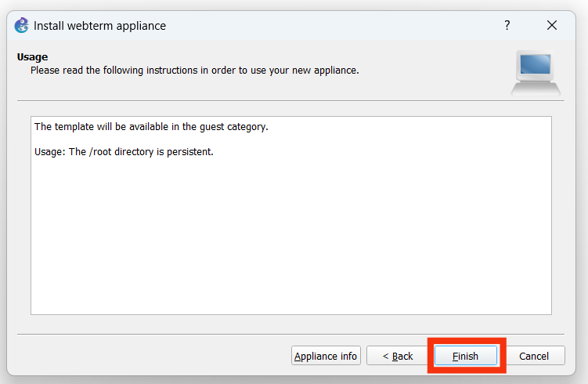Click the bold Usage heading
Screen dimensions: 588x384
32,57
